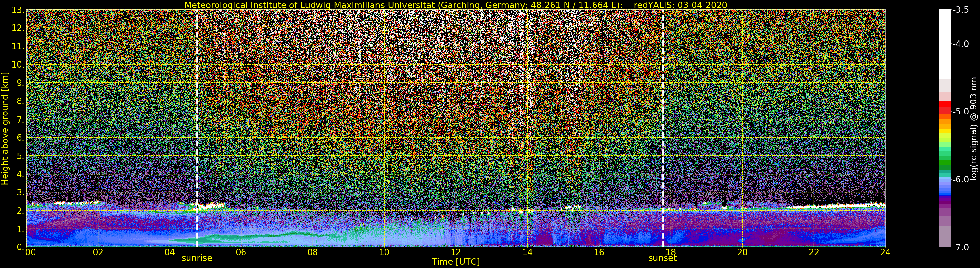
Task: Click the dashed white sunset line
Action: coord(663,128)
